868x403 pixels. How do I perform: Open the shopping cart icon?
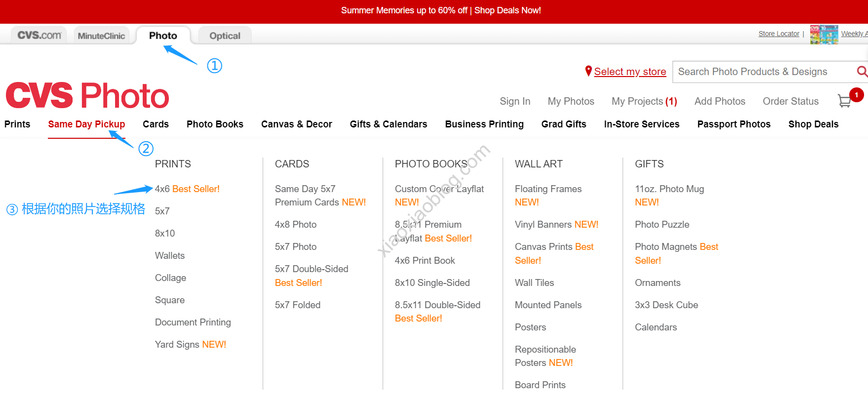pos(844,101)
